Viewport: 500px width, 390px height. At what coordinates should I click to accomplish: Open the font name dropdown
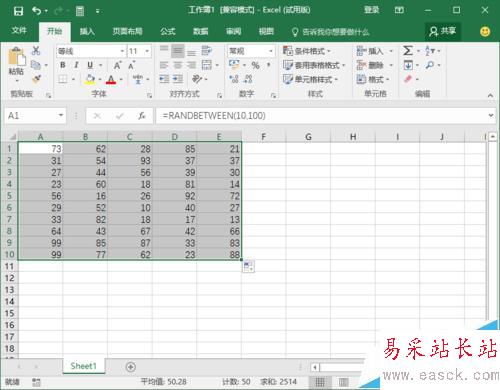tap(122, 51)
